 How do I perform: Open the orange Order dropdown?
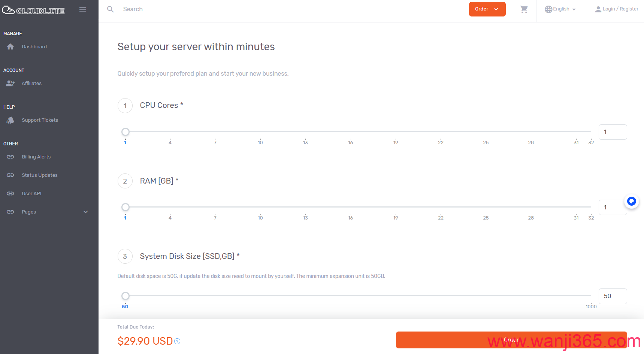pos(487,9)
